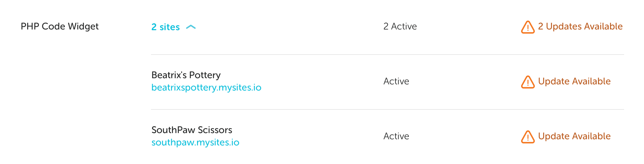Click the word "Scissors" in the site name
The height and width of the screenshot is (164, 644).
point(215,130)
